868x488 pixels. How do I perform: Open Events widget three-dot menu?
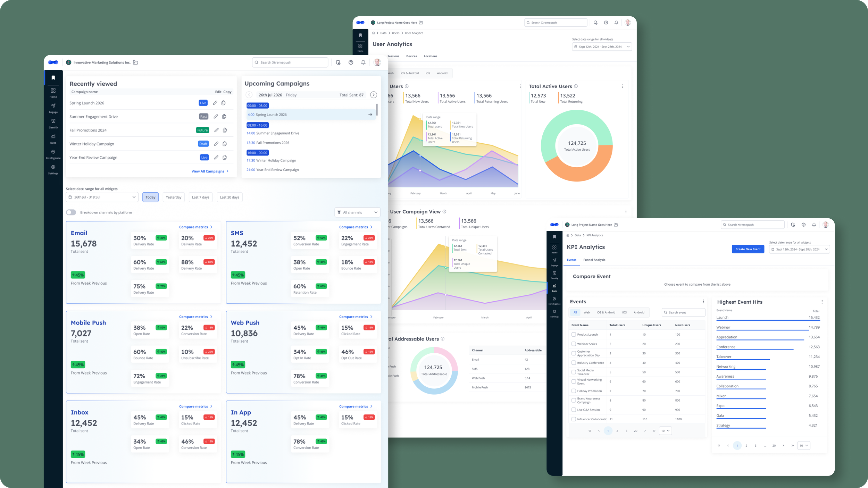point(704,302)
